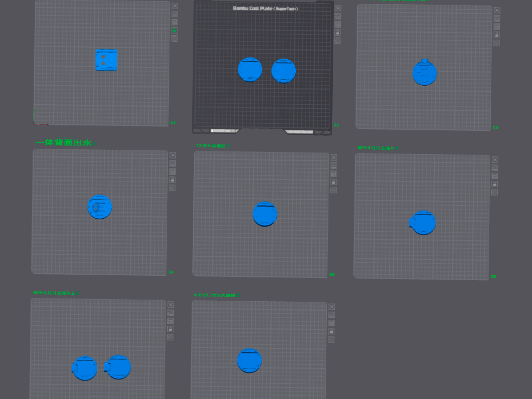Toggle the lock on plate 06
The width and height of the screenshot is (532, 399).
(x=495, y=184)
